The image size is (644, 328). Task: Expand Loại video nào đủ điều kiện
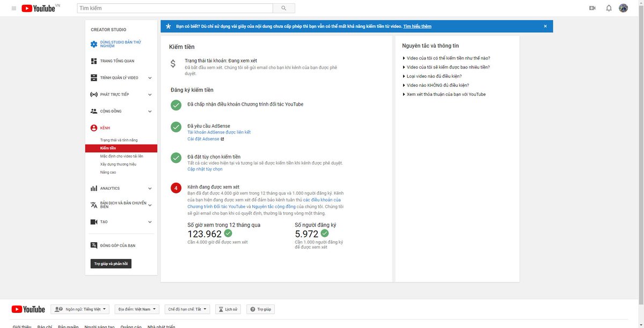[x=432, y=76]
